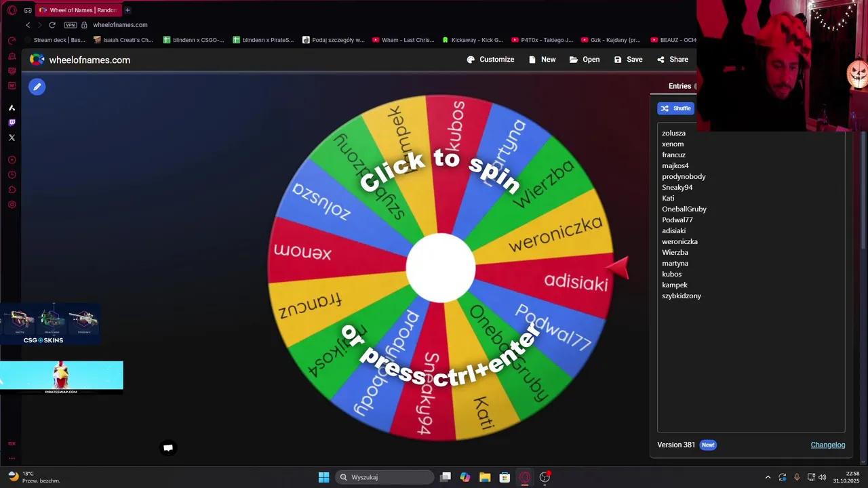Image resolution: width=868 pixels, height=488 pixels.
Task: Click the wheelofnames.com address bar
Action: pyautogui.click(x=120, y=25)
